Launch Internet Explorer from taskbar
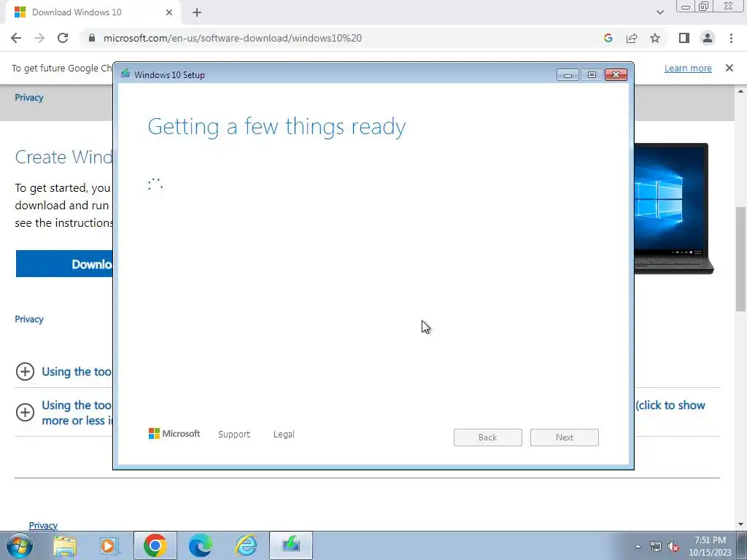 pyautogui.click(x=247, y=545)
